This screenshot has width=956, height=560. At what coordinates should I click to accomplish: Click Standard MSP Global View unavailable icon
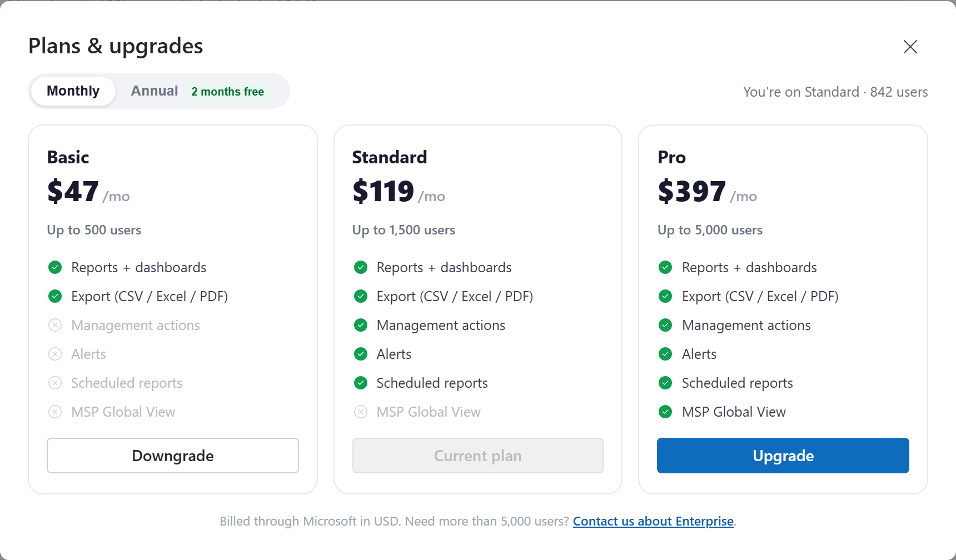coord(361,412)
